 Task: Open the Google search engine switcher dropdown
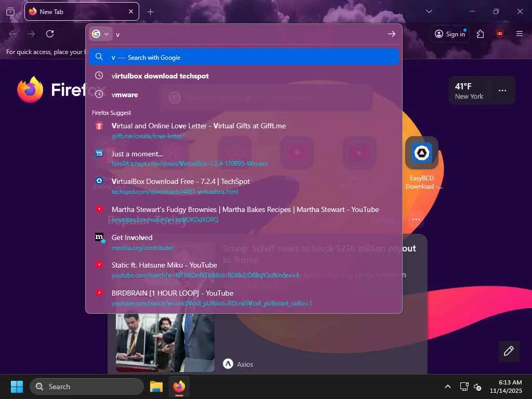[x=101, y=34]
